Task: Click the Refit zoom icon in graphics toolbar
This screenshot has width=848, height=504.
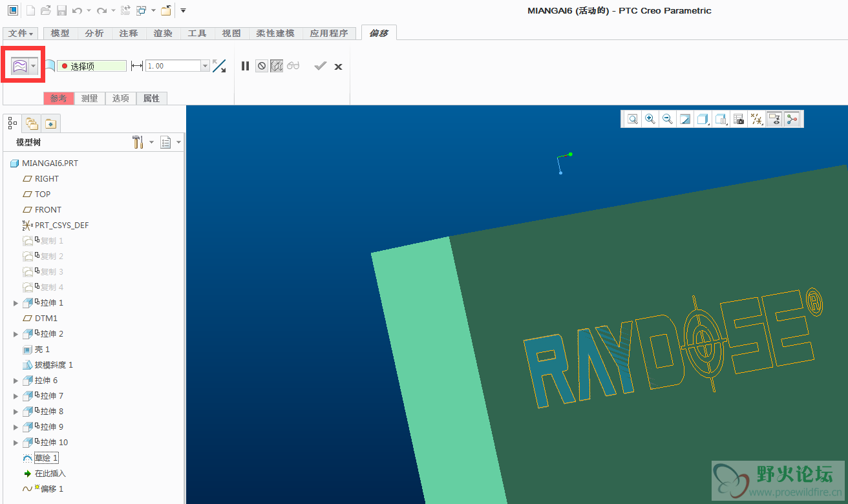Action: point(633,119)
